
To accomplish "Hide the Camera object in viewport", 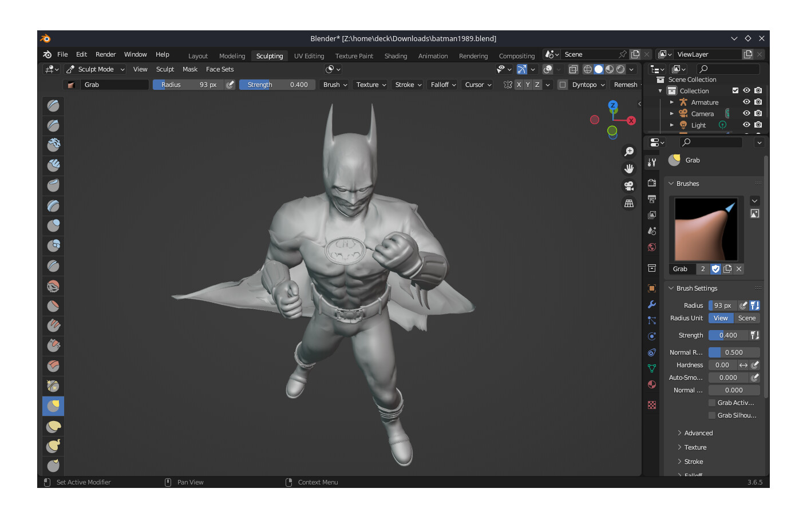I will coord(746,113).
